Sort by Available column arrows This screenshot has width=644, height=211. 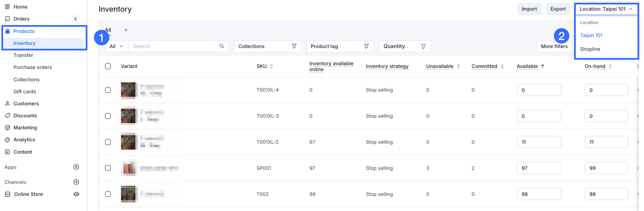click(543, 67)
